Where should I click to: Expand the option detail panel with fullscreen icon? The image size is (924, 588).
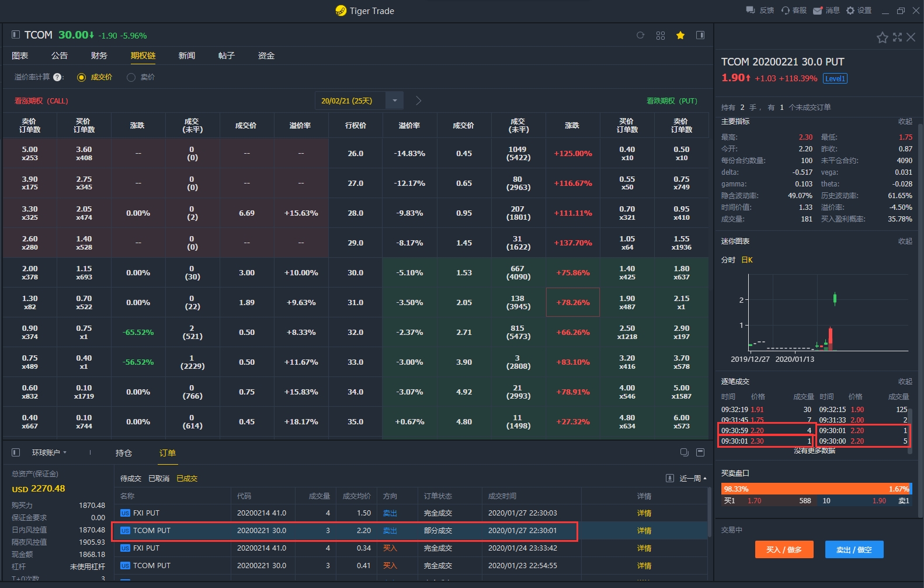pos(898,37)
